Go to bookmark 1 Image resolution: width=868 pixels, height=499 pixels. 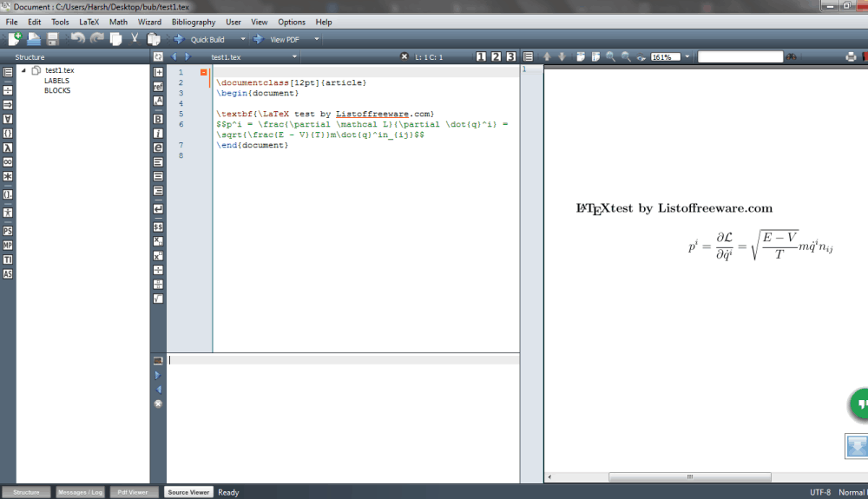(x=481, y=56)
